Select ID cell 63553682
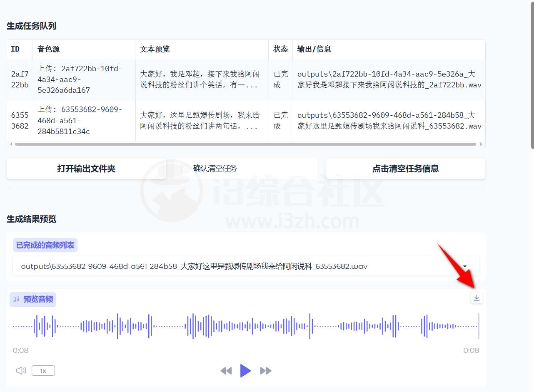534x392 pixels. pos(20,121)
